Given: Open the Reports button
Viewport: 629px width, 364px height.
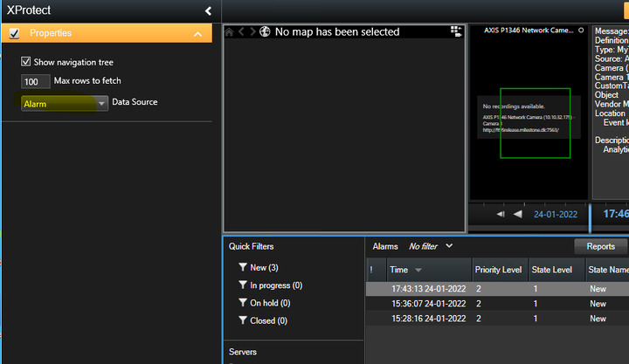Looking at the screenshot, I should coord(600,247).
